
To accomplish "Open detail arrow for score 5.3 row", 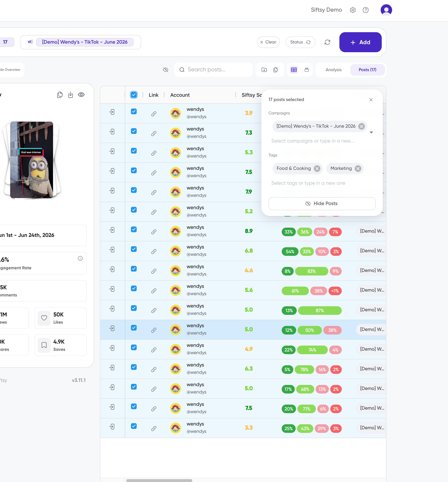I will pos(112,151).
